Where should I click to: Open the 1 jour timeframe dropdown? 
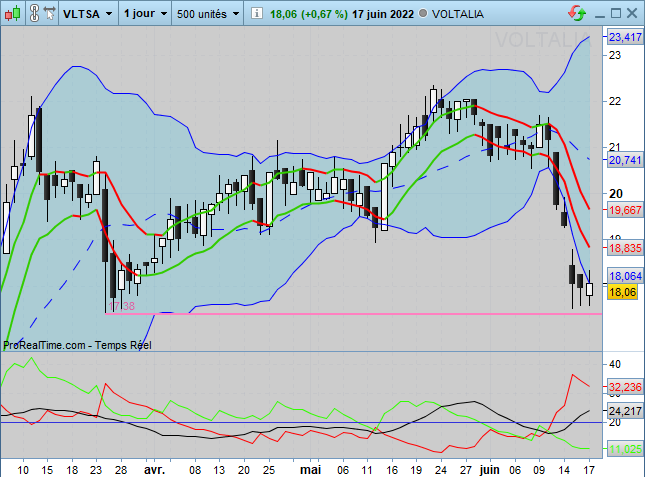tap(145, 14)
